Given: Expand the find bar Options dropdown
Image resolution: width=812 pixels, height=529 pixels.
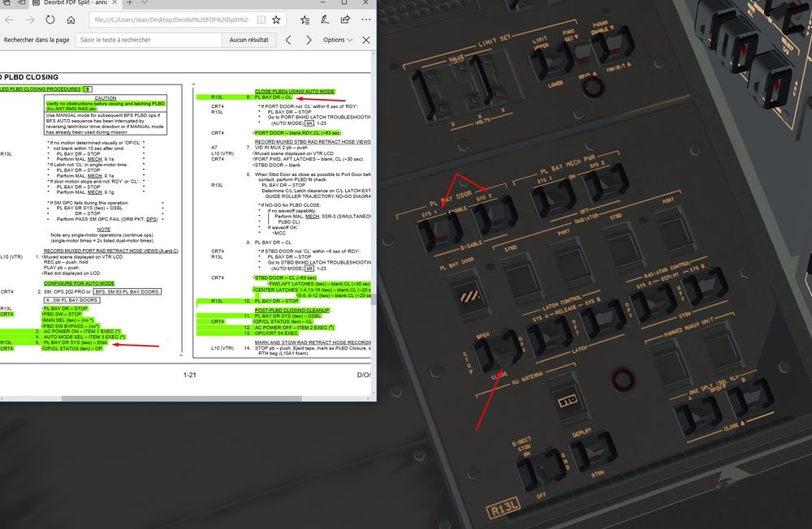Looking at the screenshot, I should pyautogui.click(x=338, y=40).
